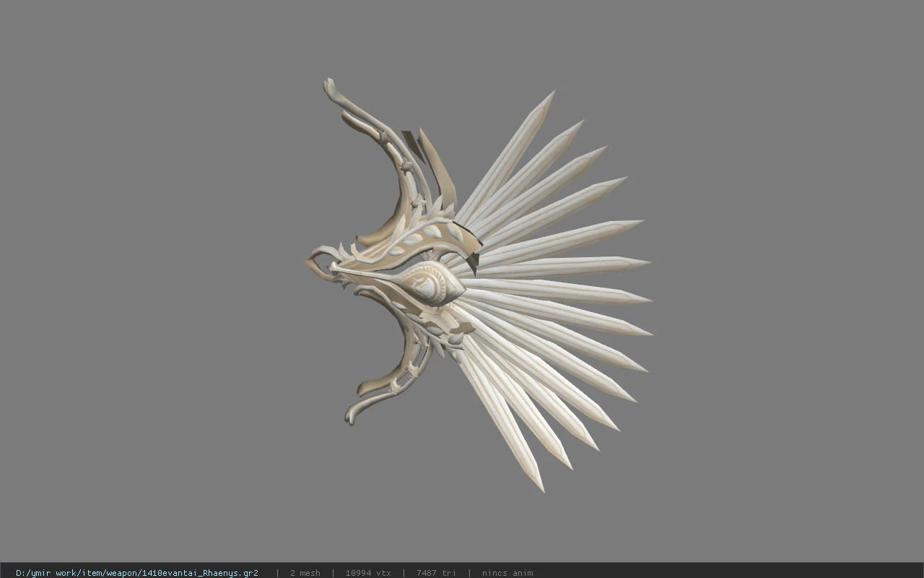Click the file path 'D:/ymir work/item/weapon/1410evantai_Rhaenys.gr2'
924x578 pixels.
(x=137, y=572)
